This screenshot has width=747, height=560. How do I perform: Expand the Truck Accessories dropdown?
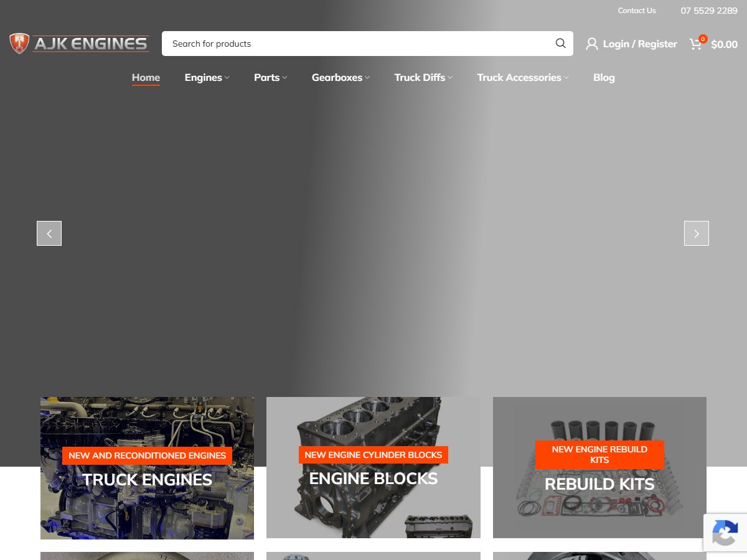click(x=523, y=77)
